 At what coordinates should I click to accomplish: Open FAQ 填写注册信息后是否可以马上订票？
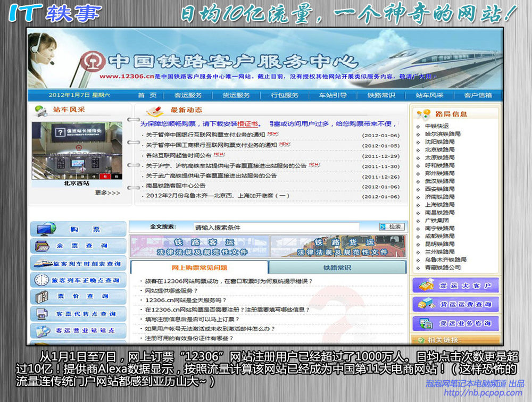tap(193, 319)
